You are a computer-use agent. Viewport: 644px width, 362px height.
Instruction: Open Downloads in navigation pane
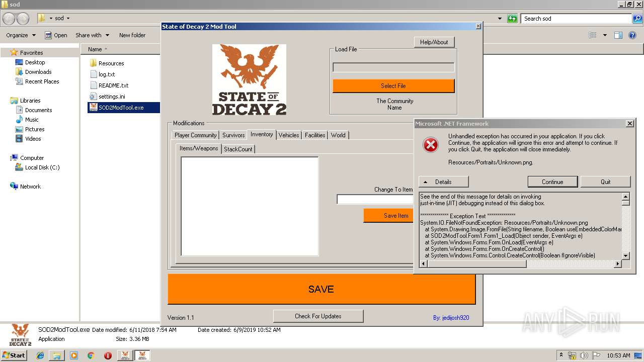click(x=38, y=72)
